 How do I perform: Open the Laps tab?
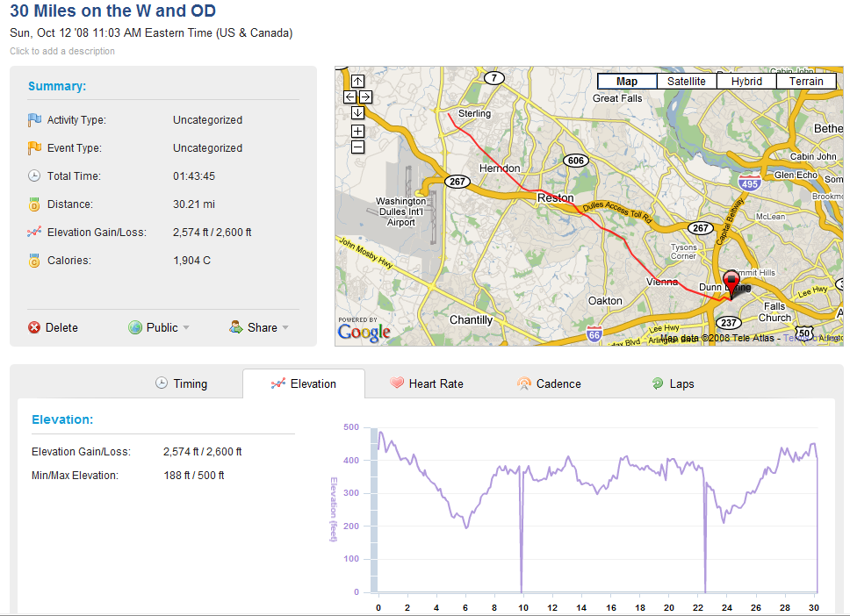(673, 383)
